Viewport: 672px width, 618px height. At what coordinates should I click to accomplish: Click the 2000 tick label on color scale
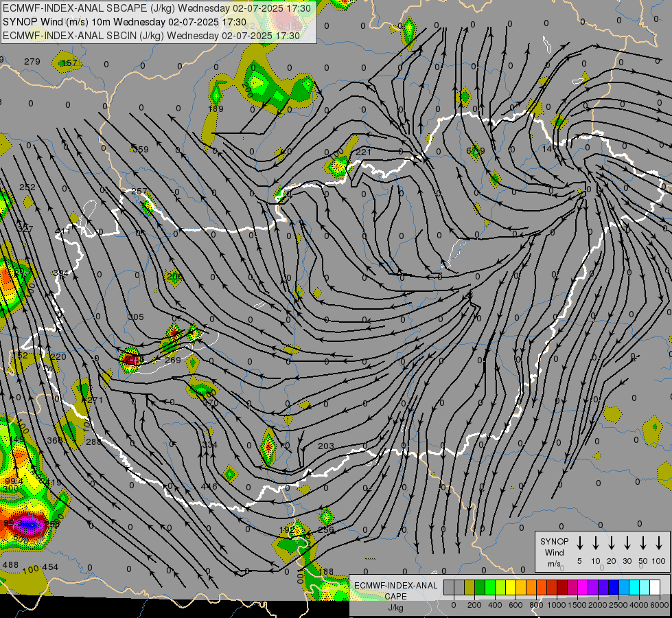pyautogui.click(x=598, y=605)
